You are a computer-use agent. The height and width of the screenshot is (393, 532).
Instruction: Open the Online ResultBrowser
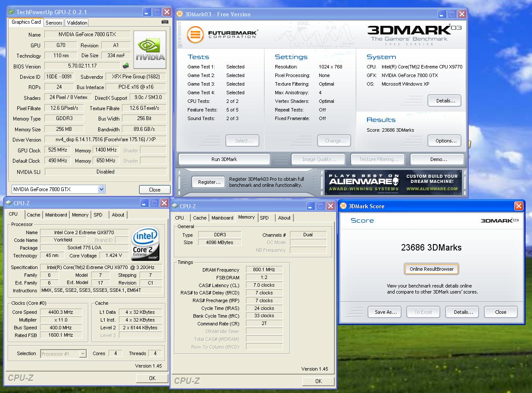pyautogui.click(x=432, y=269)
